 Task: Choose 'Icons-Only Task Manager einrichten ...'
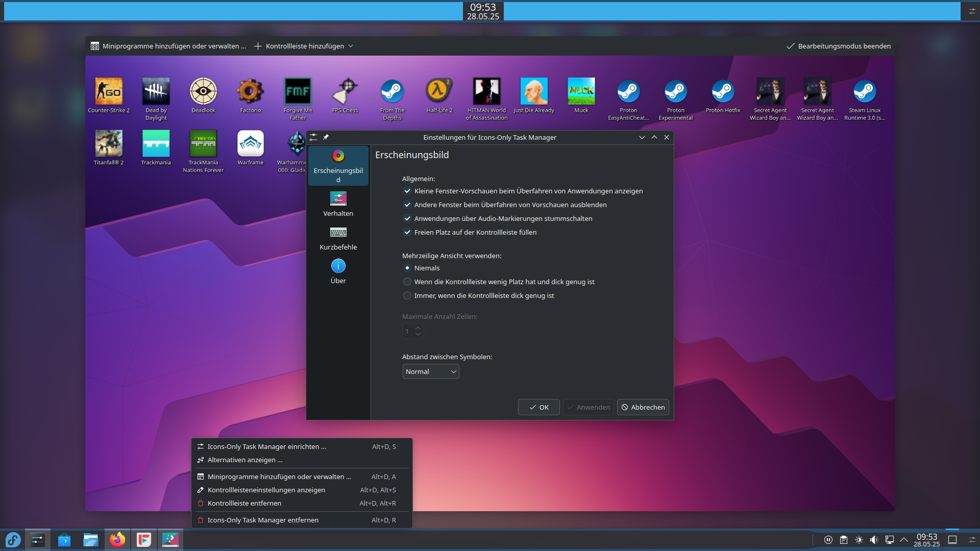coord(302,447)
